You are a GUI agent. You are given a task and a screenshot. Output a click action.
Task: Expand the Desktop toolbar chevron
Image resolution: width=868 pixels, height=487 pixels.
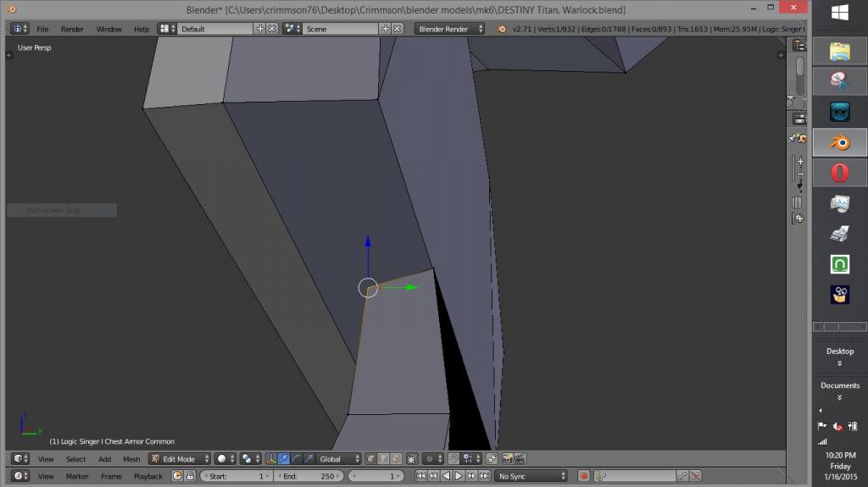point(840,363)
